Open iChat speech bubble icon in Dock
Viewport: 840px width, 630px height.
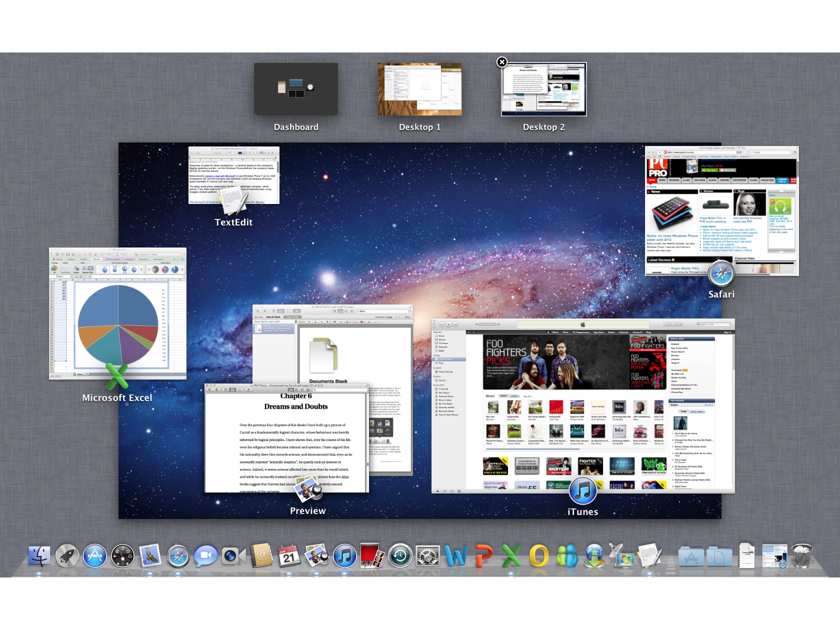[206, 556]
